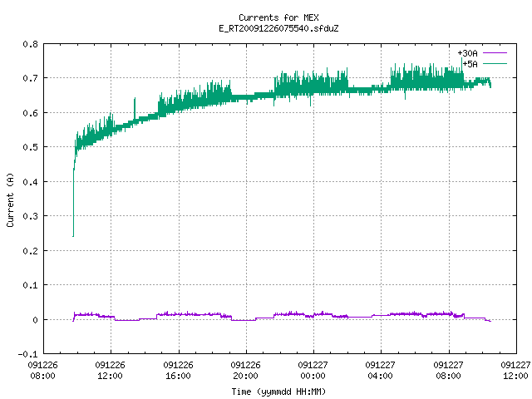532x399 pixels.
Task: Click the x-axis label '091226 12:00'
Action: (111, 371)
